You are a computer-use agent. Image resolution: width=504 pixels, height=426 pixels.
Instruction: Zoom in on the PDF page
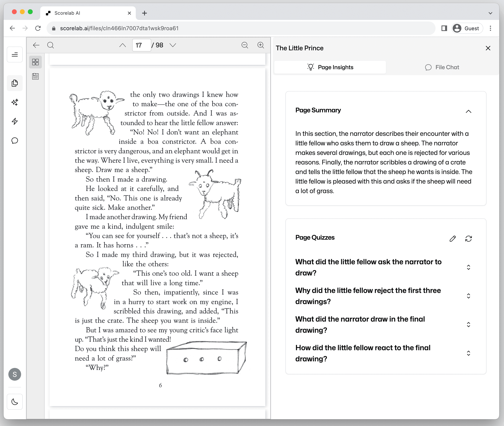pyautogui.click(x=261, y=45)
